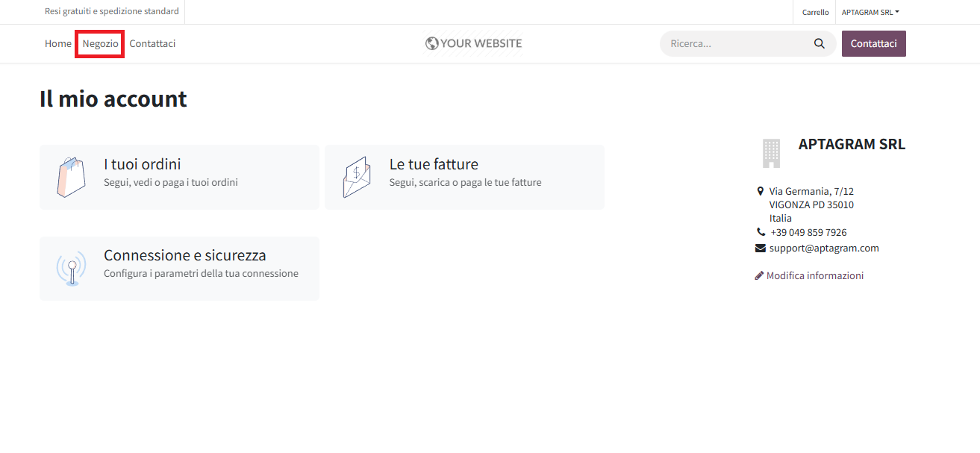
Task: Click the envelope email icon near support address
Action: pyautogui.click(x=761, y=248)
